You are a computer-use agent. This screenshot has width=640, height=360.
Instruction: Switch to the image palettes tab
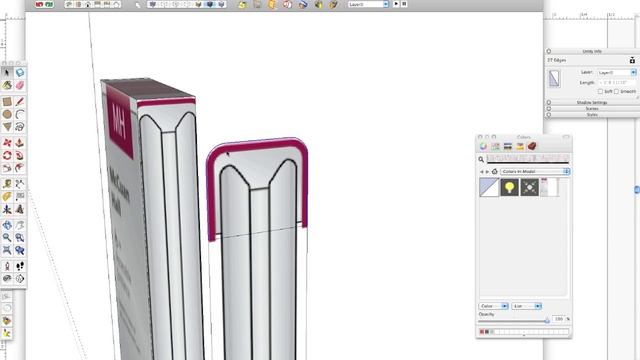520,147
